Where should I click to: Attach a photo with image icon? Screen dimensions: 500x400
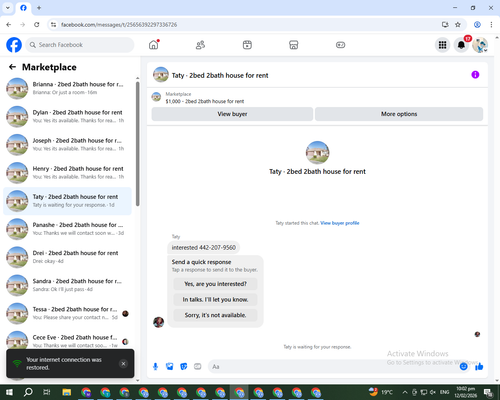click(170, 367)
